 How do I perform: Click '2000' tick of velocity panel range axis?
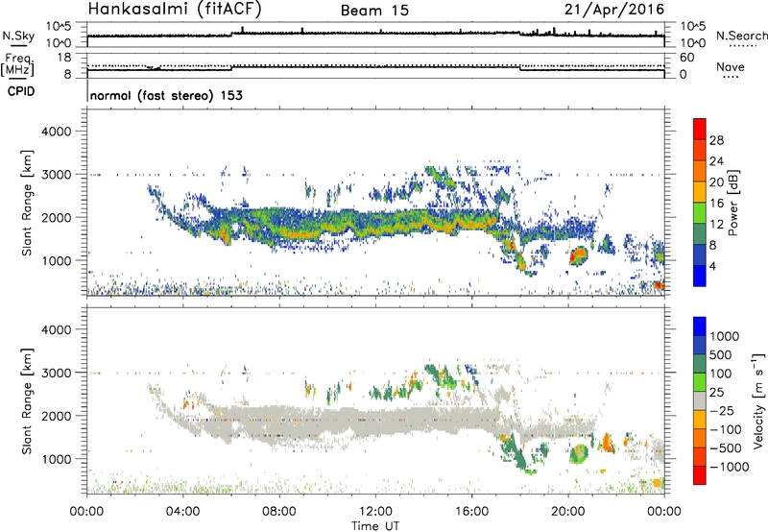56,416
